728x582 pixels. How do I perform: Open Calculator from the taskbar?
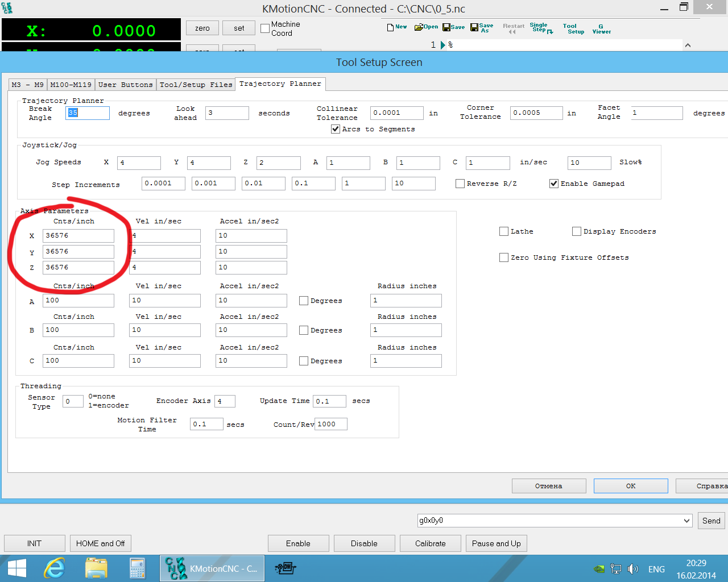137,568
